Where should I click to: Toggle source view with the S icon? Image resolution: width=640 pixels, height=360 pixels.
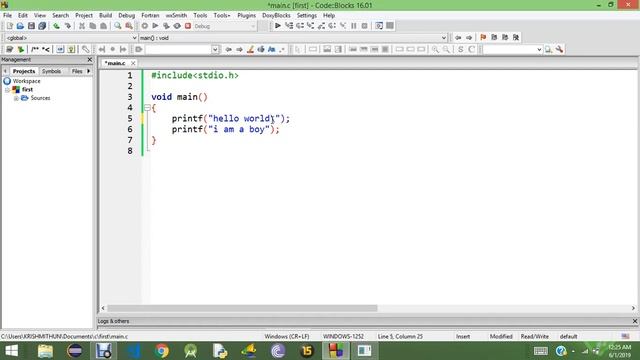click(460, 49)
